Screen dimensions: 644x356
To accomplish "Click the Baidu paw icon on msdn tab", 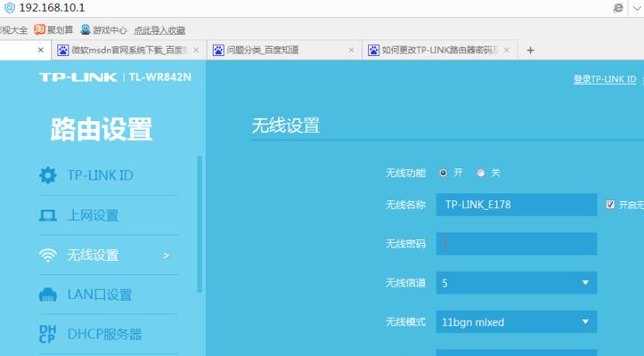I will (x=63, y=50).
